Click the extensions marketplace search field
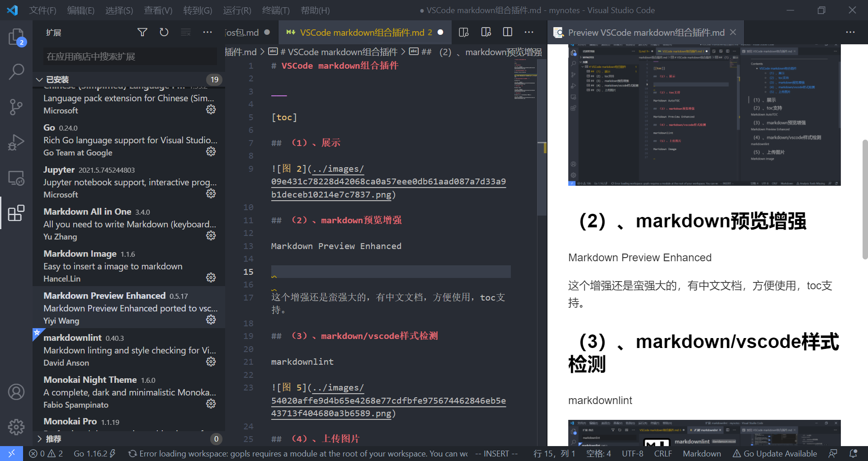 coord(129,56)
